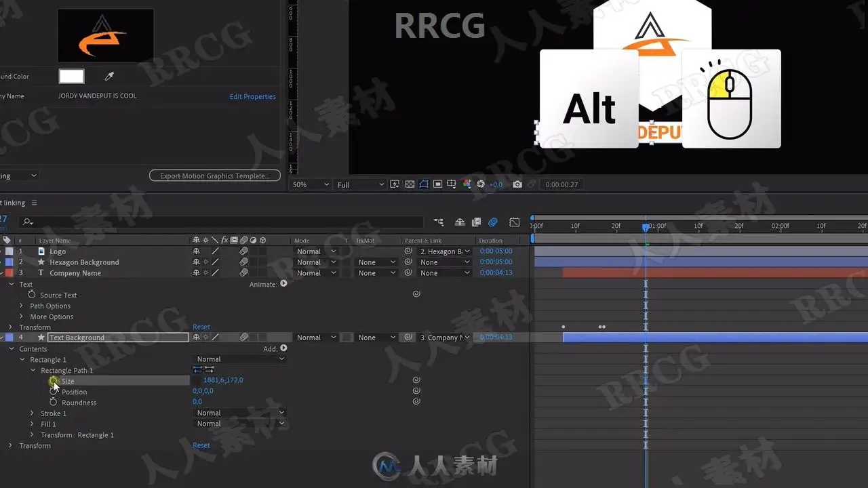
Task: Click the 02:00f mark on time ruler
Action: click(780, 226)
